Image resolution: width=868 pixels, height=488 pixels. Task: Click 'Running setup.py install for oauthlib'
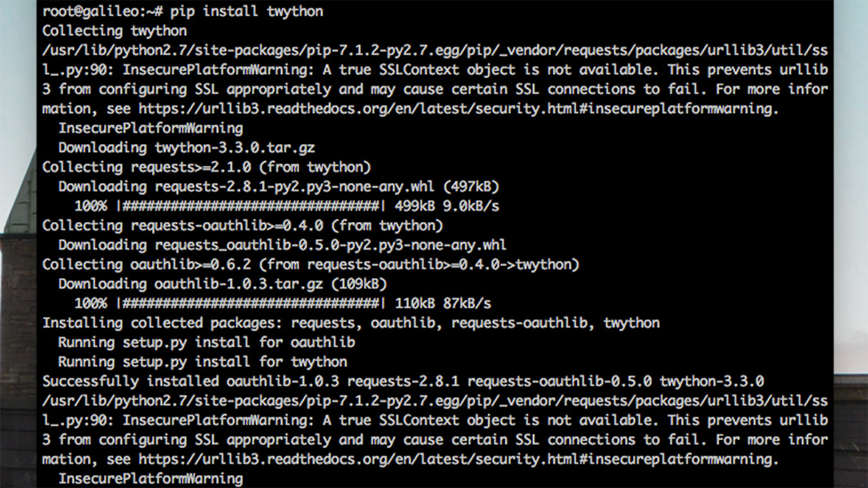pyautogui.click(x=206, y=342)
